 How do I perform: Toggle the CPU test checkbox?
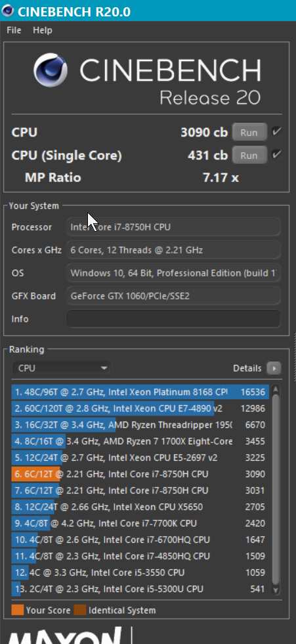(277, 132)
